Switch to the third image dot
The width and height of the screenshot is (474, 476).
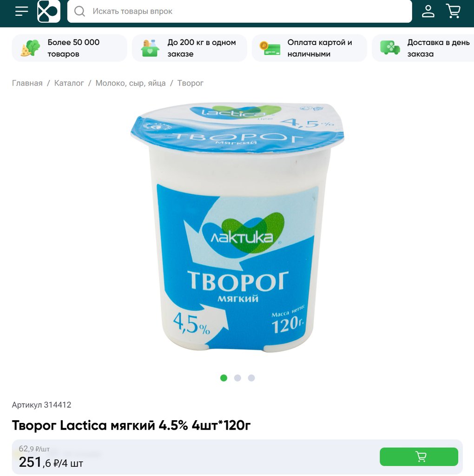pos(251,378)
